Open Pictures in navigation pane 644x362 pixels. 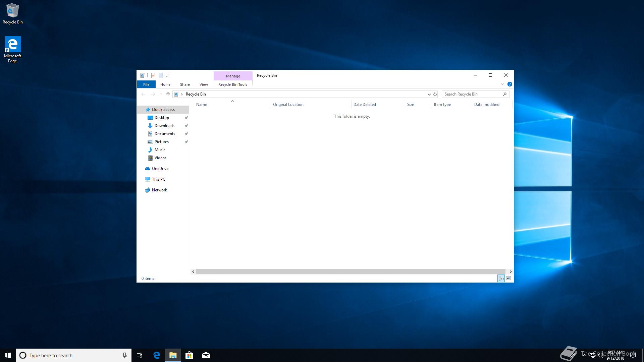(161, 142)
